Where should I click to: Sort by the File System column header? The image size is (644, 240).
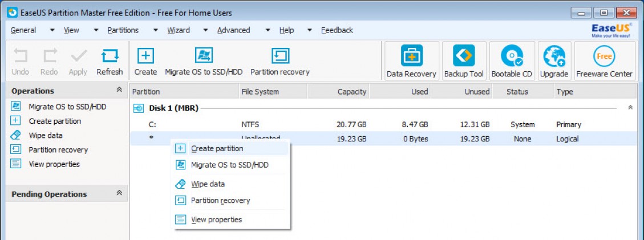click(x=273, y=92)
